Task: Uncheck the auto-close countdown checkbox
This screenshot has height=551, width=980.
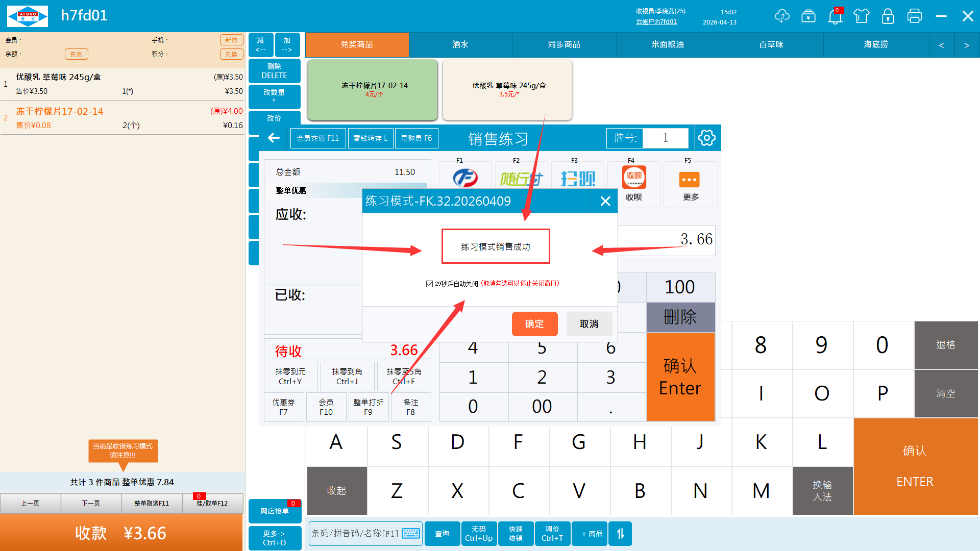Action: pyautogui.click(x=429, y=284)
